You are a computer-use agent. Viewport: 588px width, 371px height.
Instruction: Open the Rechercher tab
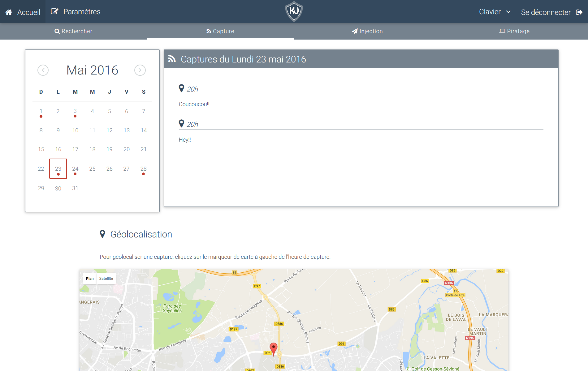[73, 31]
